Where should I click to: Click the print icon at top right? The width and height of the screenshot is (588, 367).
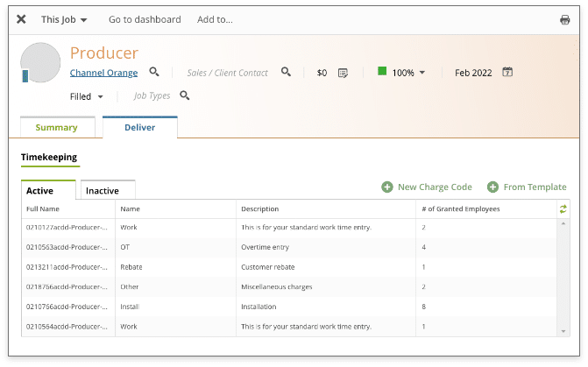[x=564, y=20]
